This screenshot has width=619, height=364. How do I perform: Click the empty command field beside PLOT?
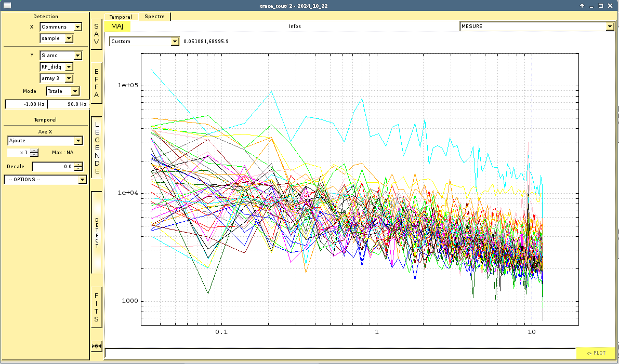tap(340, 353)
